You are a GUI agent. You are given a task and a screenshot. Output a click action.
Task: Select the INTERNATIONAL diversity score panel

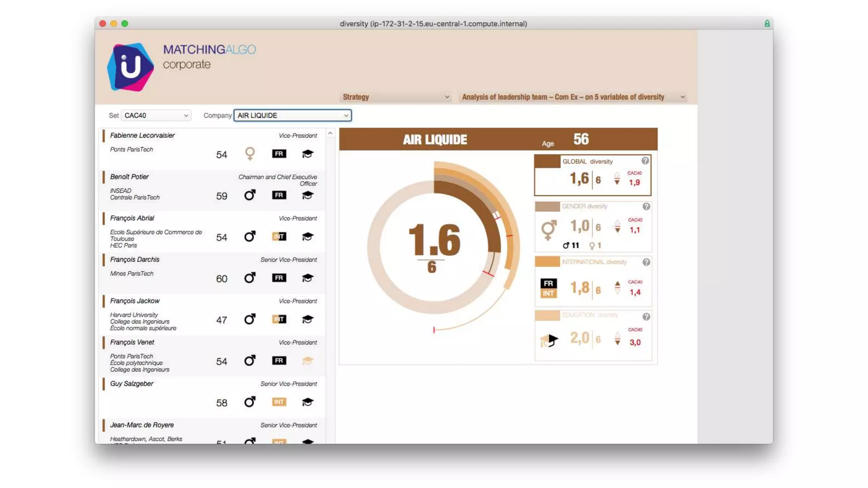(592, 282)
